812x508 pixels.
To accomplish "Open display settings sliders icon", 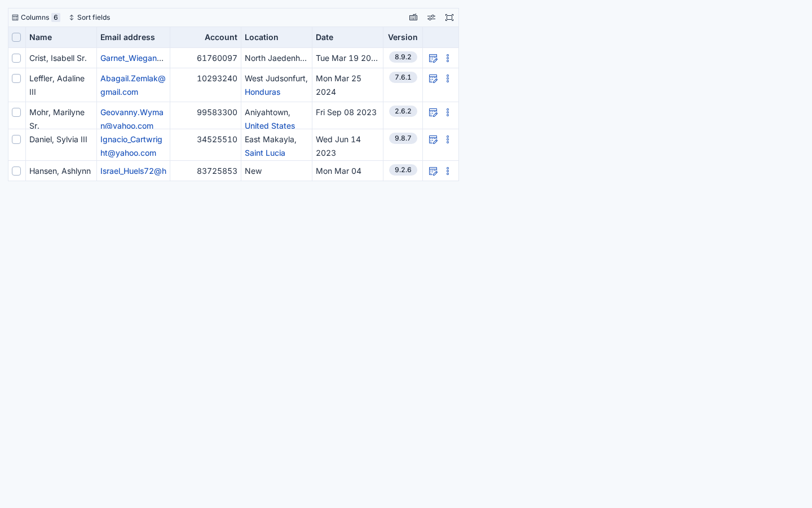I will pyautogui.click(x=431, y=17).
